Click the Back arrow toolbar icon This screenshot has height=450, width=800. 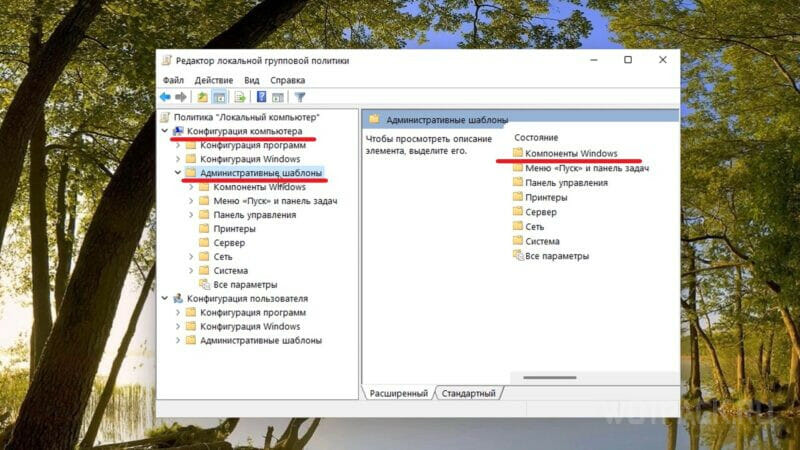pos(165,97)
